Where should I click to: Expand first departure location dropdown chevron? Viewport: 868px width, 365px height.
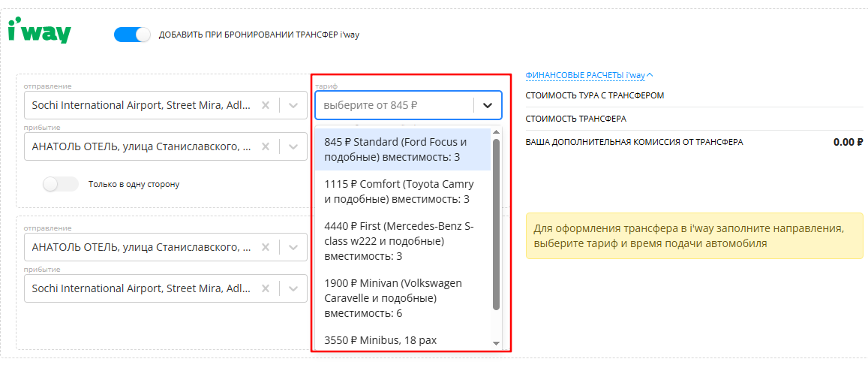[x=293, y=105]
